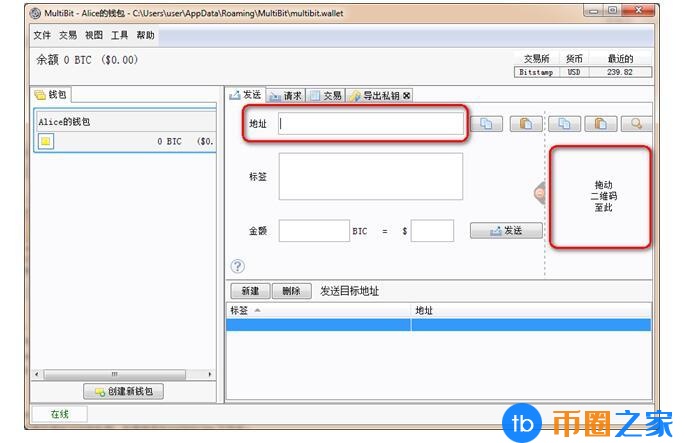Open the 文件 menu
Screen dimensions: 685x443
coord(42,35)
